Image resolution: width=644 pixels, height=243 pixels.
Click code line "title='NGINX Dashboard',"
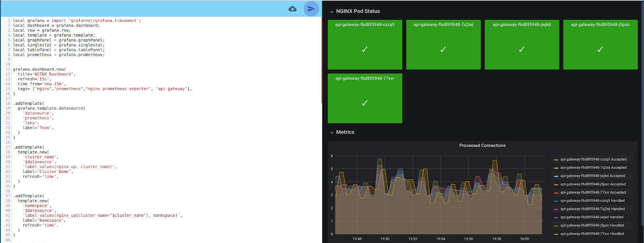point(47,74)
